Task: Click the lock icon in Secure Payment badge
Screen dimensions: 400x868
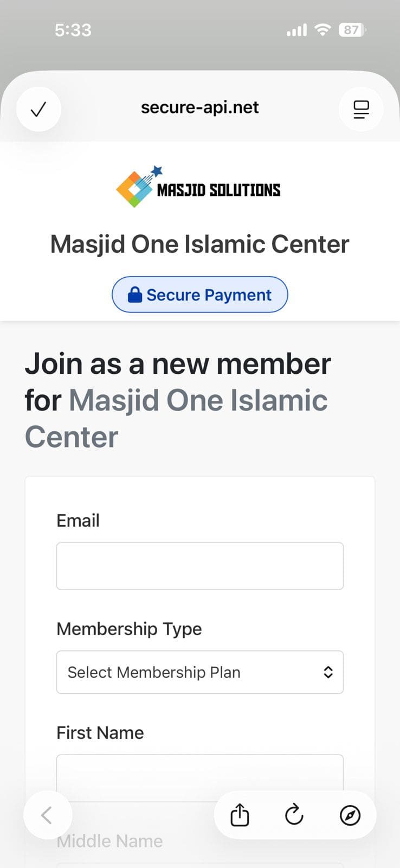Action: pyautogui.click(x=134, y=295)
